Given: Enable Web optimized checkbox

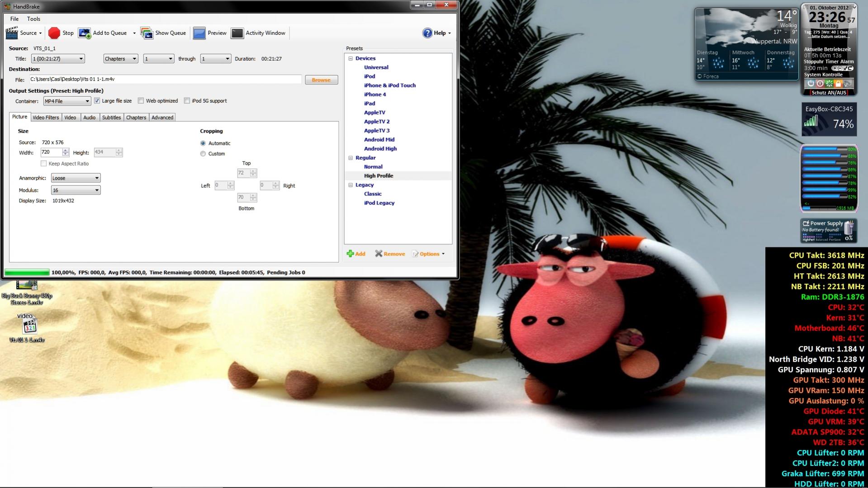Looking at the screenshot, I should coord(141,101).
